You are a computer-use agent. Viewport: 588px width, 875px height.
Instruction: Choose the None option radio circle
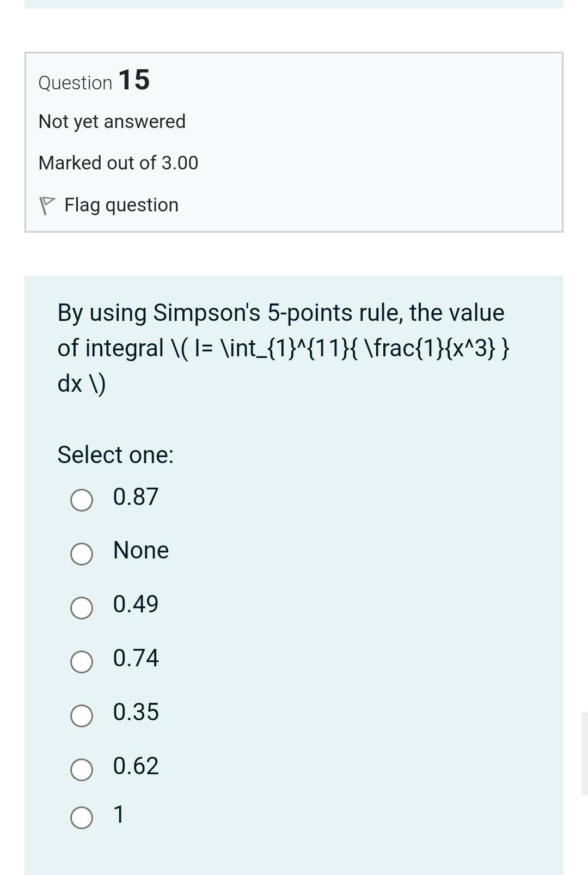click(x=82, y=554)
